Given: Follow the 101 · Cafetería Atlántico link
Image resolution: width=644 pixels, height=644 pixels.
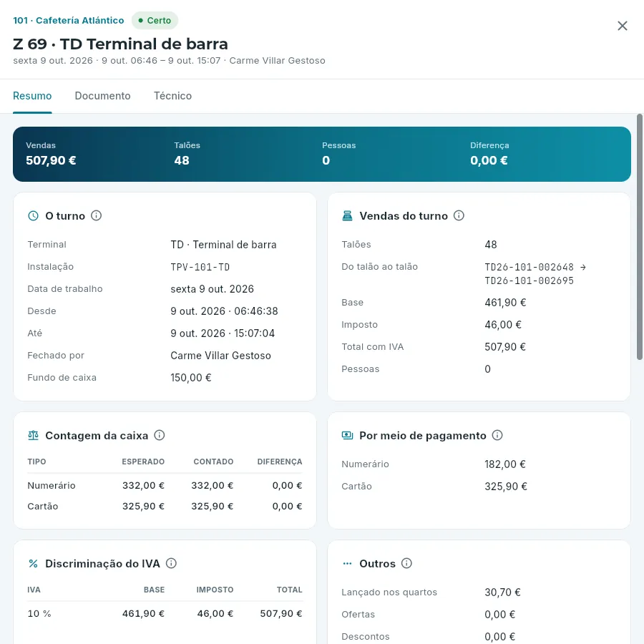Looking at the screenshot, I should tap(69, 21).
